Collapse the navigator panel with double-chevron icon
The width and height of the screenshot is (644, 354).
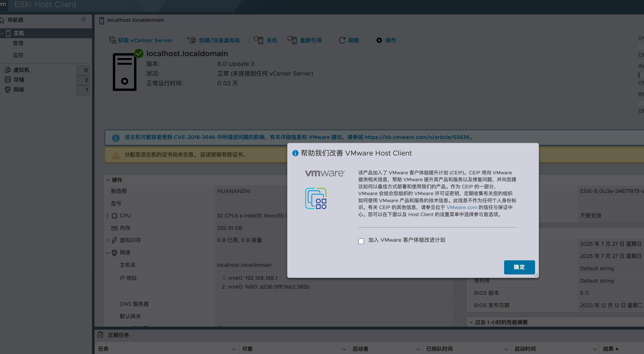84,19
